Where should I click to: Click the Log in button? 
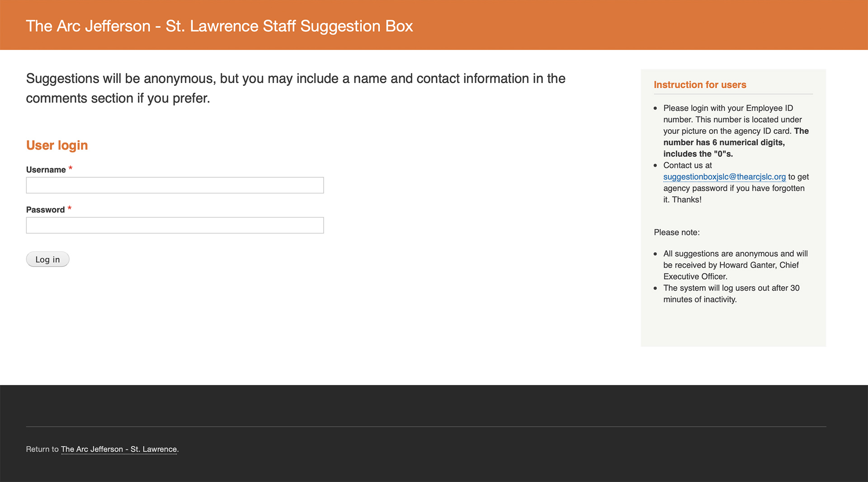point(47,259)
